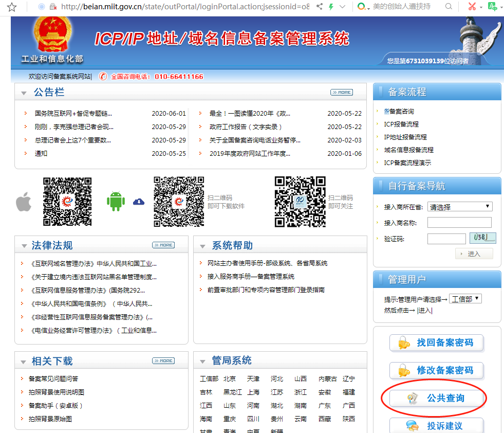Click the browser search magnifier icon

(449, 7)
